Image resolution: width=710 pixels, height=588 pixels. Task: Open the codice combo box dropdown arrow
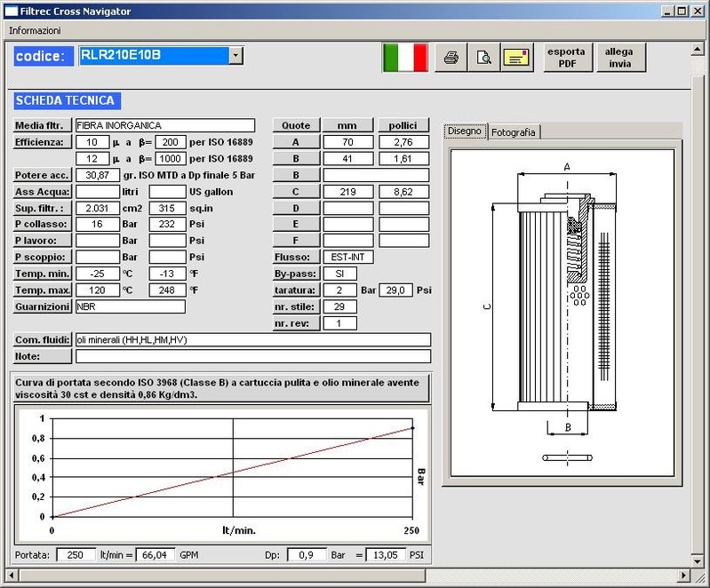click(x=235, y=56)
